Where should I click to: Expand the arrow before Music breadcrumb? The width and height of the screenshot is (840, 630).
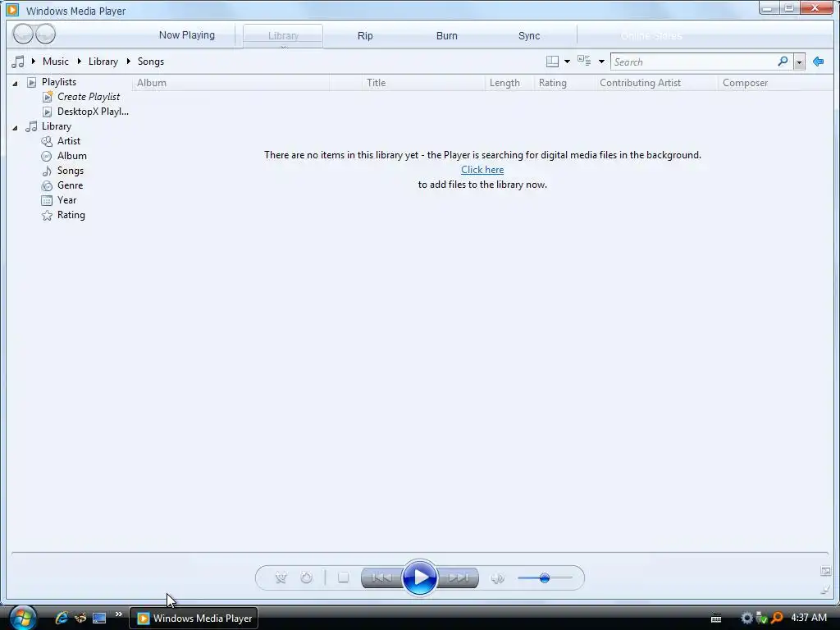pyautogui.click(x=33, y=61)
